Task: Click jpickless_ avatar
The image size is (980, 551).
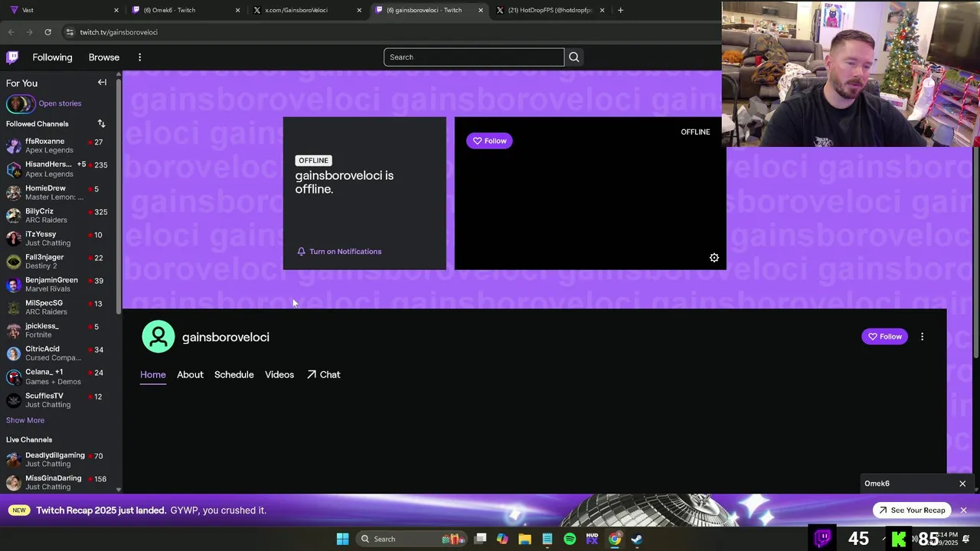Action: click(13, 331)
